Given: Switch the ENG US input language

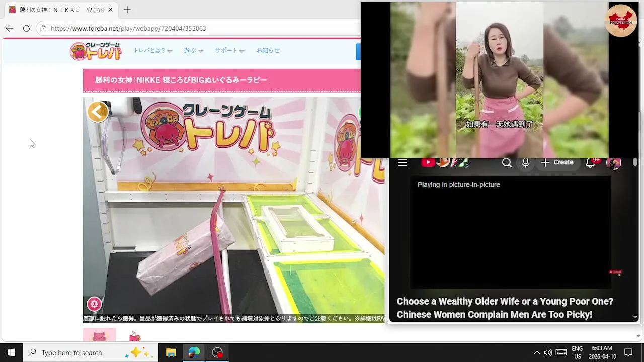Looking at the screenshot, I should [x=577, y=352].
